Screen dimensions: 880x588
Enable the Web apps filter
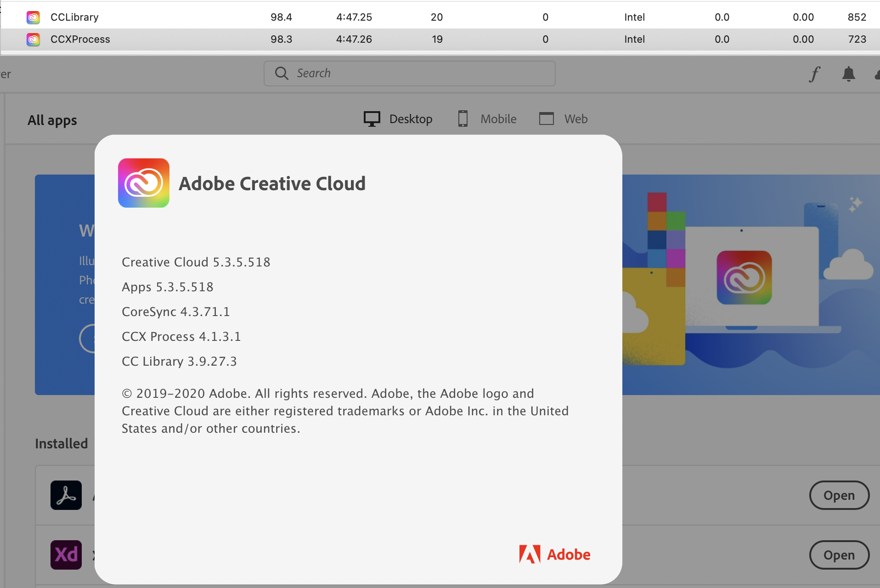pyautogui.click(x=563, y=119)
